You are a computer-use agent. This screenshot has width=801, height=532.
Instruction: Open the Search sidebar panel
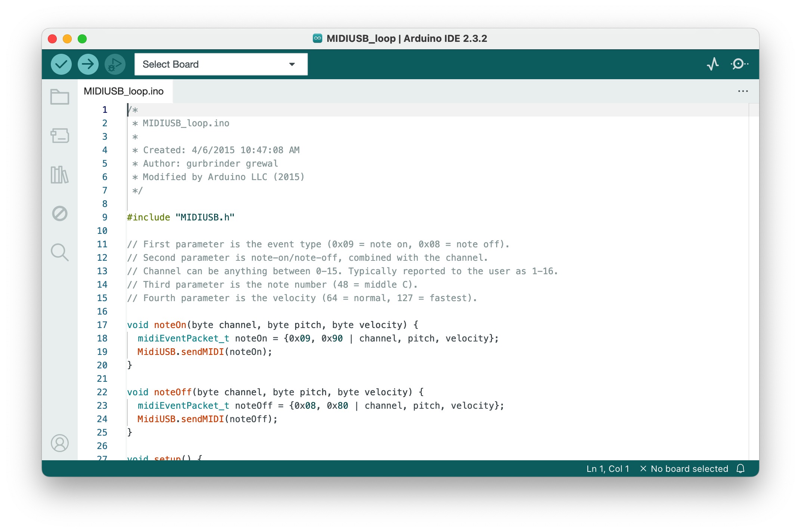click(x=60, y=253)
